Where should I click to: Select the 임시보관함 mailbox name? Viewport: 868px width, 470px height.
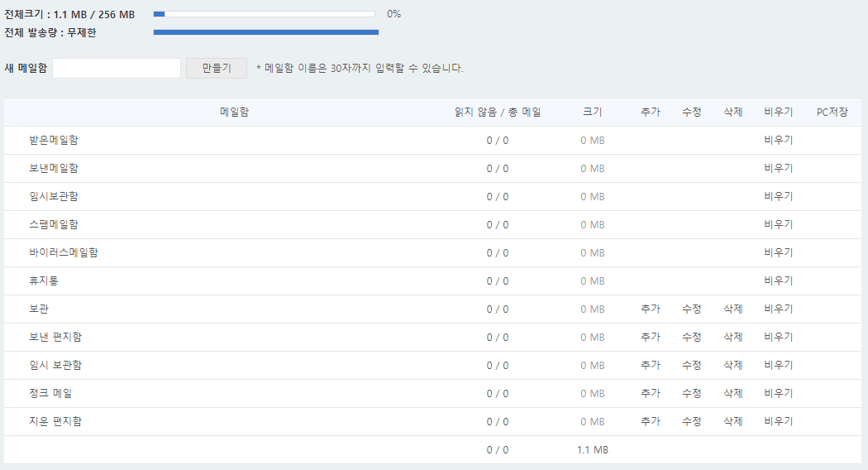54,196
